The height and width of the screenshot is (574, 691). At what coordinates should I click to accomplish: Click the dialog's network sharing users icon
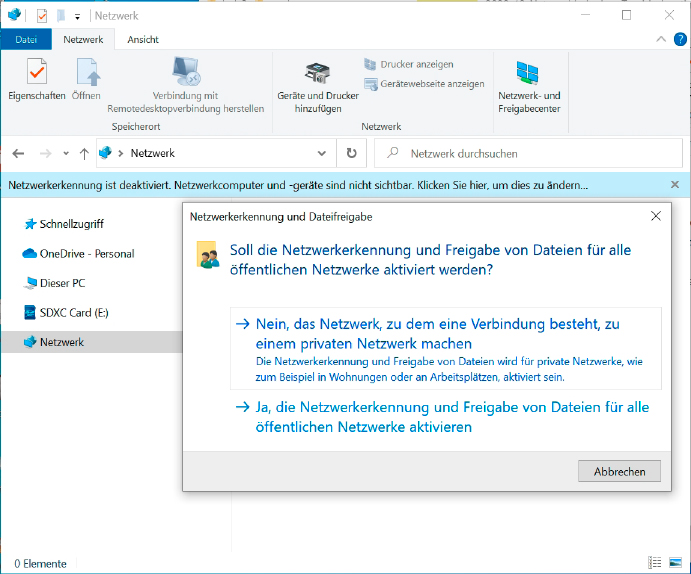click(208, 255)
